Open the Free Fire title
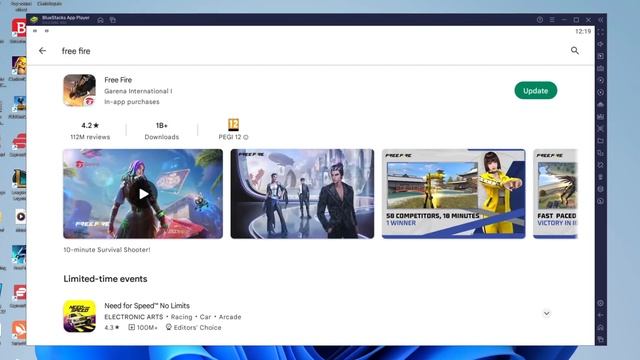640x360 pixels. pyautogui.click(x=118, y=80)
